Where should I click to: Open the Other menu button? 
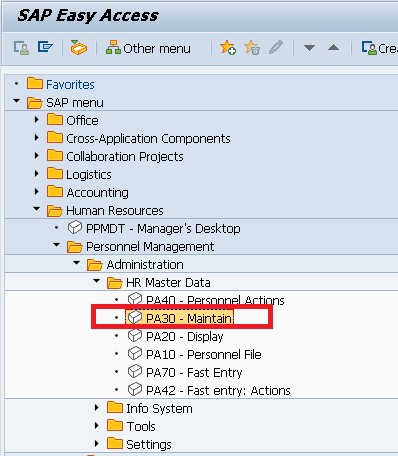148,48
